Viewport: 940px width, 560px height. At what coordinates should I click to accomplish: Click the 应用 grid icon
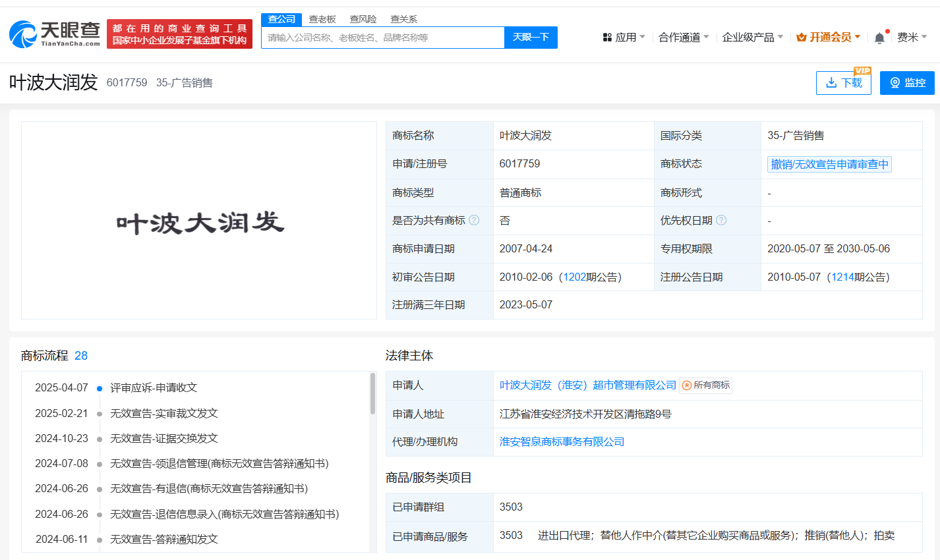[x=607, y=38]
